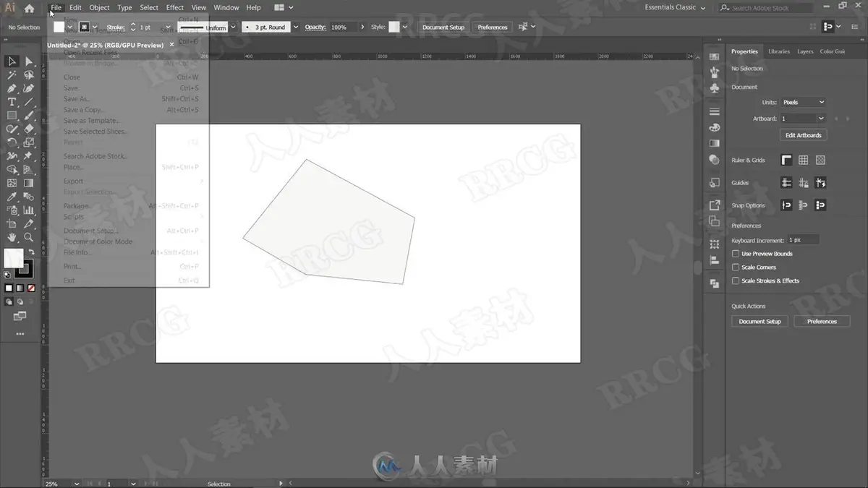Click Document Setup under Quick Actions
This screenshot has height=488, width=868.
(x=759, y=322)
